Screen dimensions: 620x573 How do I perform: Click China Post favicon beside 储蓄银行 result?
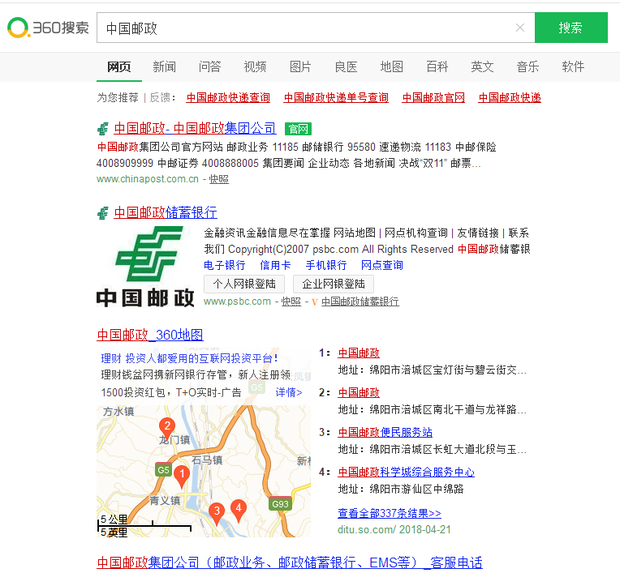(103, 213)
